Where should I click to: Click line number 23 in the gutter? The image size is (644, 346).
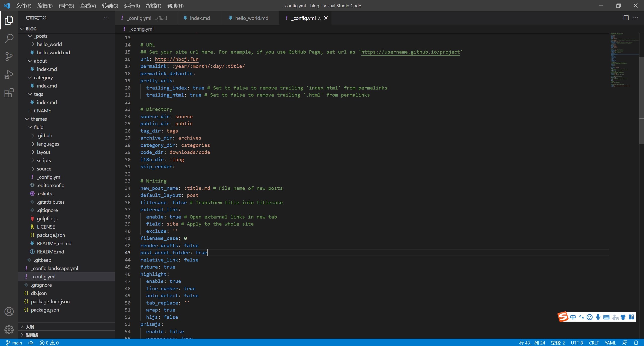tap(128, 109)
